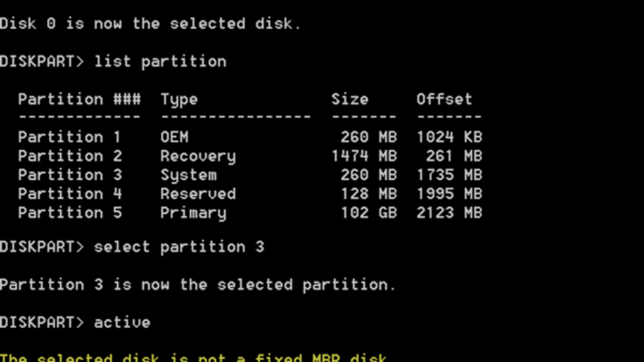
Task: Select the Partition 2 row label
Action: click(70, 156)
